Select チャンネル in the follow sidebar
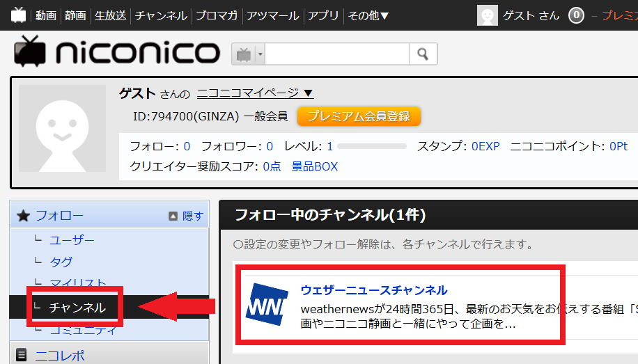Screen dimensions: 638x364 tap(77, 308)
